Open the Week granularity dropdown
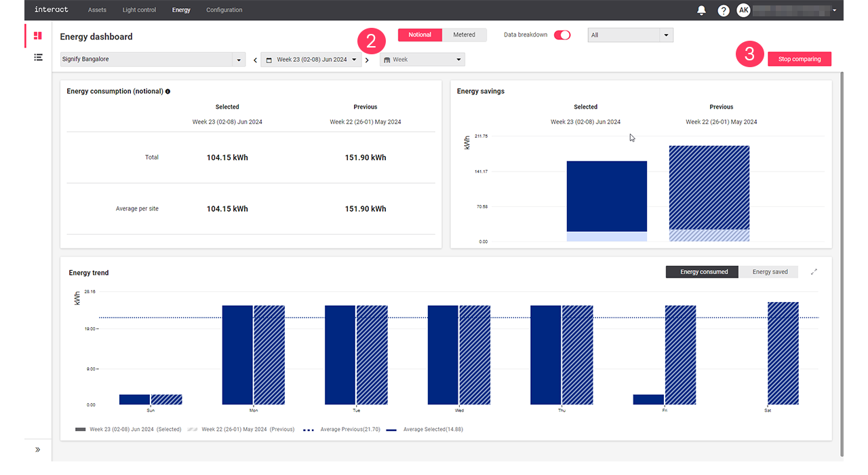Screen dimensions: 868x475 (422, 59)
